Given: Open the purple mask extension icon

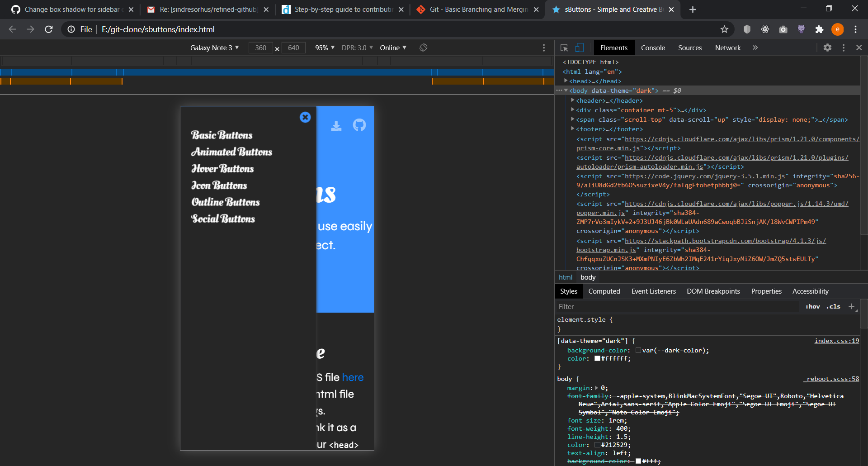Looking at the screenshot, I should pos(801,29).
